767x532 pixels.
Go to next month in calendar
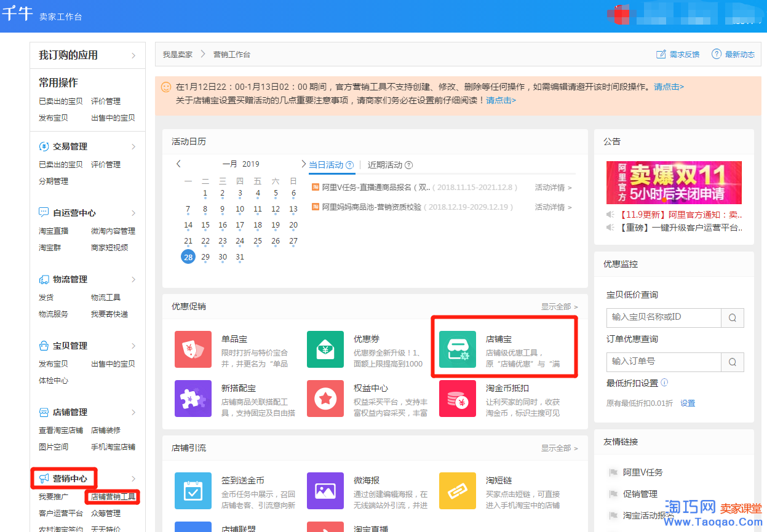point(303,164)
